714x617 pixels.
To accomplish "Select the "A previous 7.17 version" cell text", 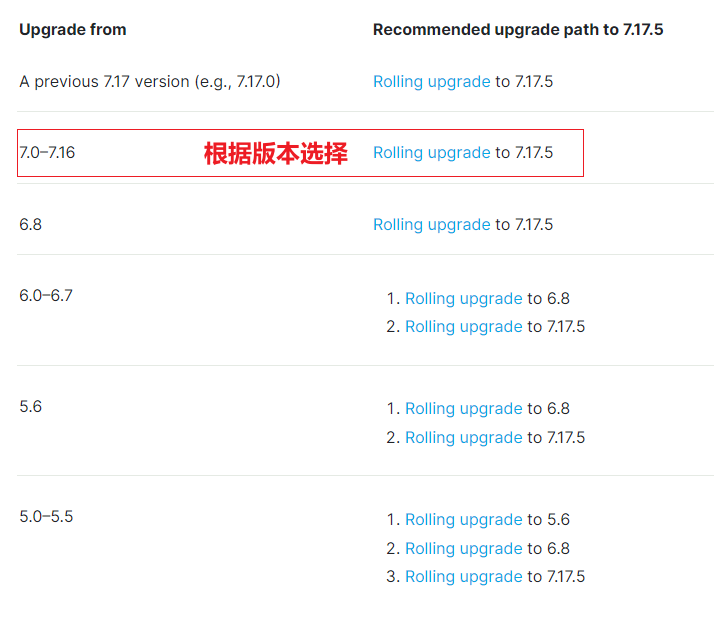I will click(x=150, y=82).
